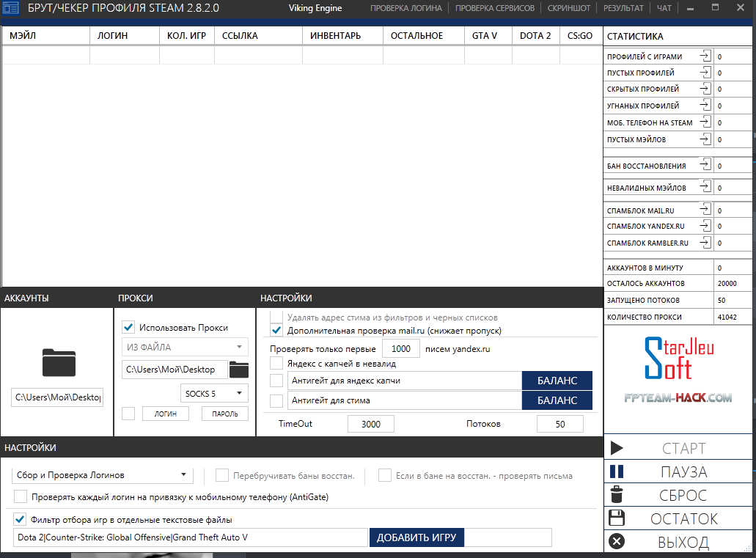756x558 pixels.
Task: Click the export arrow beside УГНАНЫХ ПРОФИЛЕЙ
Action: [705, 105]
